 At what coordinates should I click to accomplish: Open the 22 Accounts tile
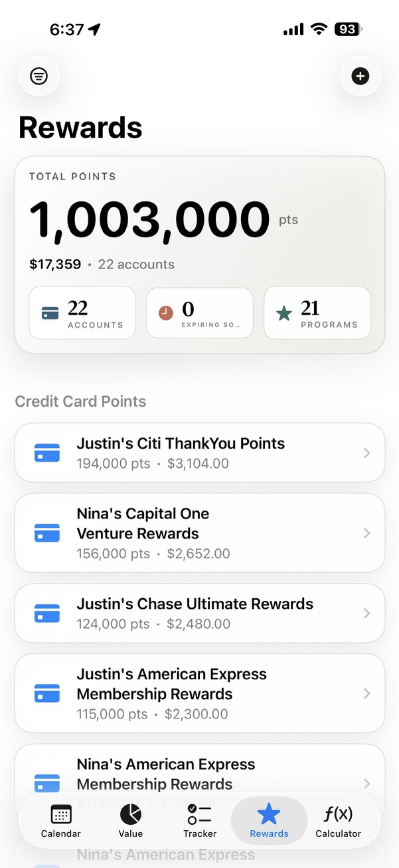tap(82, 312)
